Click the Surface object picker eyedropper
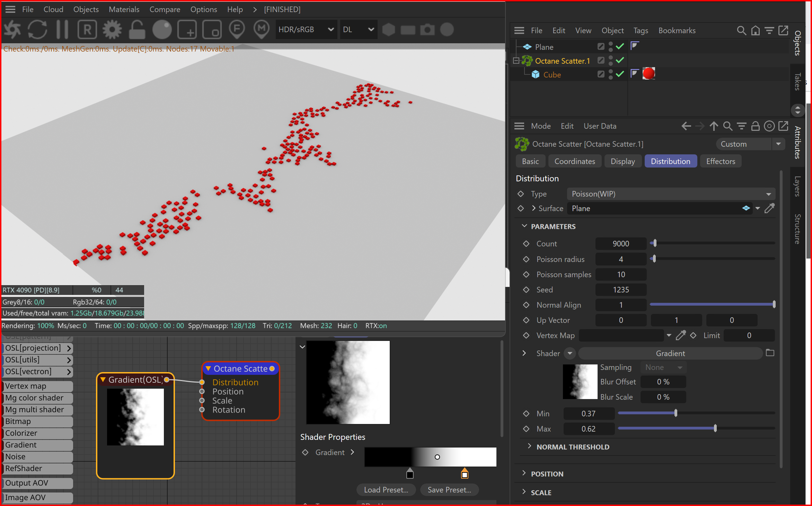Viewport: 812px width, 506px height. 769,208
